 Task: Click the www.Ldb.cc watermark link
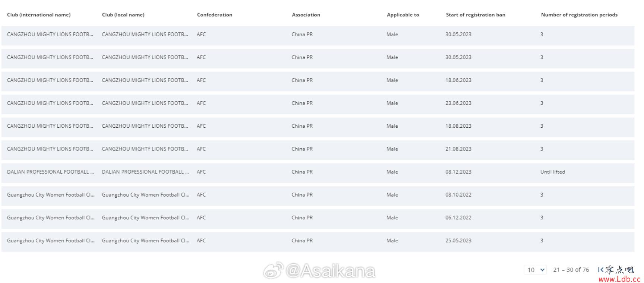click(x=619, y=279)
